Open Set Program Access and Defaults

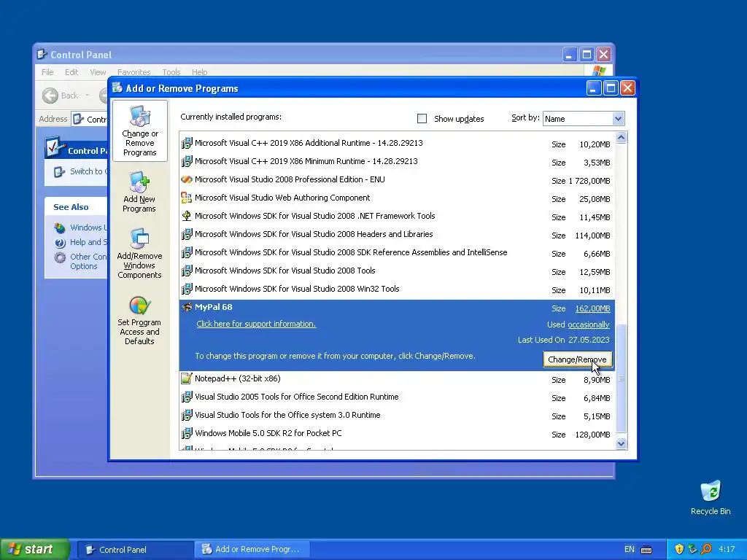139,321
